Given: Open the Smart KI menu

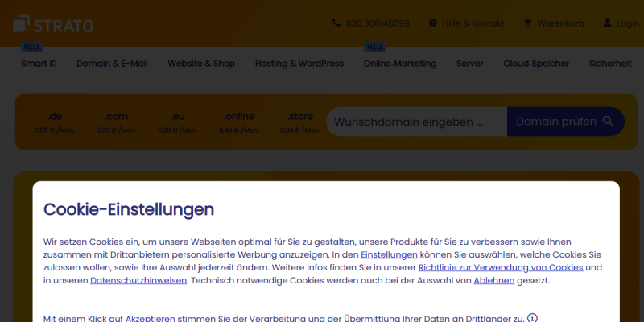Looking at the screenshot, I should (39, 64).
